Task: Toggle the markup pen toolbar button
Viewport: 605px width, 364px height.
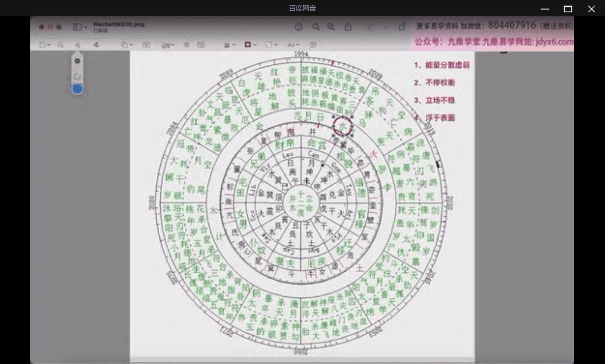Action: coord(370,27)
